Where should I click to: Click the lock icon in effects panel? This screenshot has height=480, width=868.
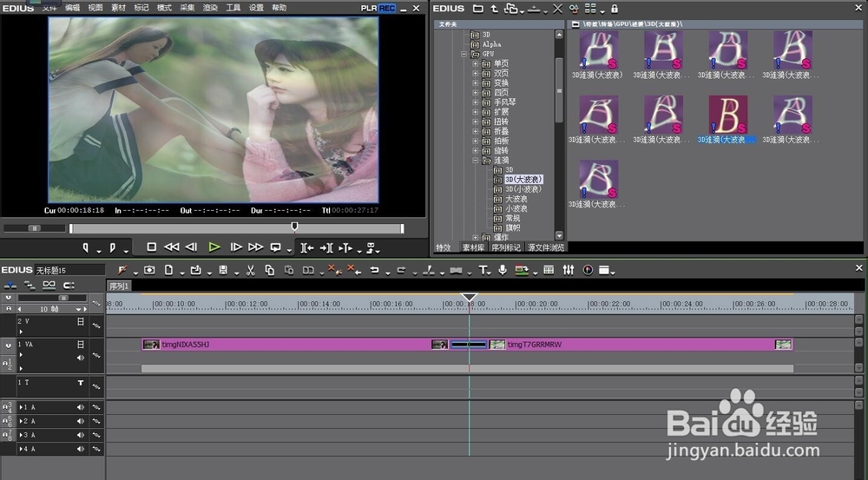coord(615,9)
